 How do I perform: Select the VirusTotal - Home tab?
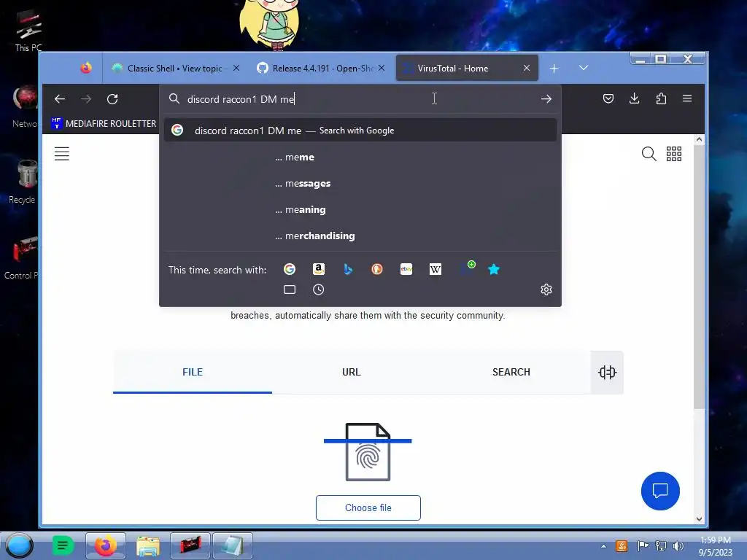coord(467,68)
